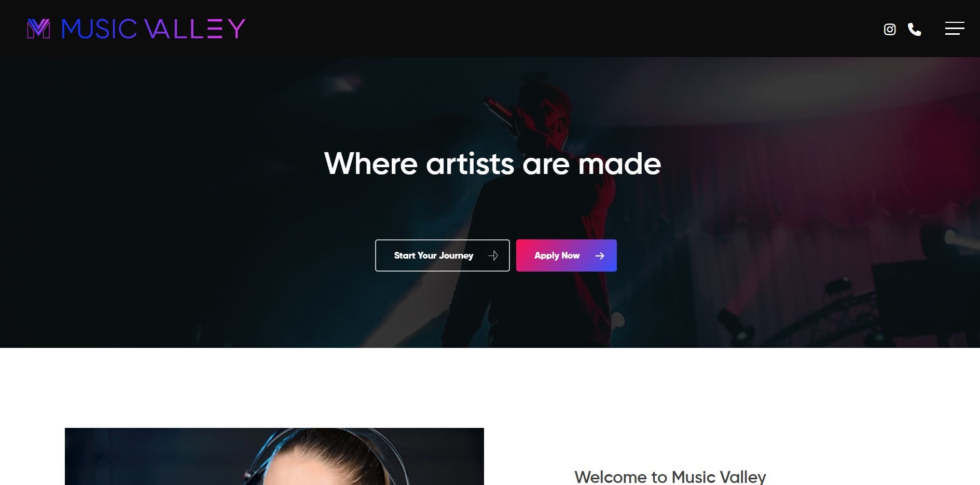This screenshot has height=485, width=980.
Task: Click the Start Your Journey button
Action: coord(443,255)
